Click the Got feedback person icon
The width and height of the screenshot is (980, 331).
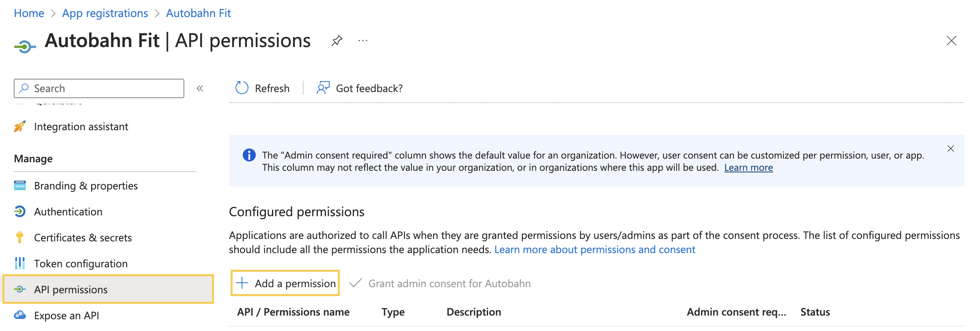[x=323, y=88]
